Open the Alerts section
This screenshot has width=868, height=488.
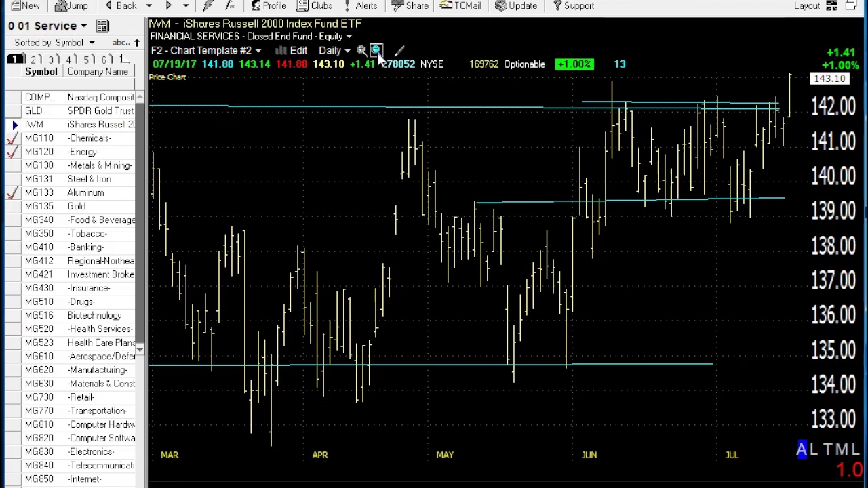tap(361, 6)
